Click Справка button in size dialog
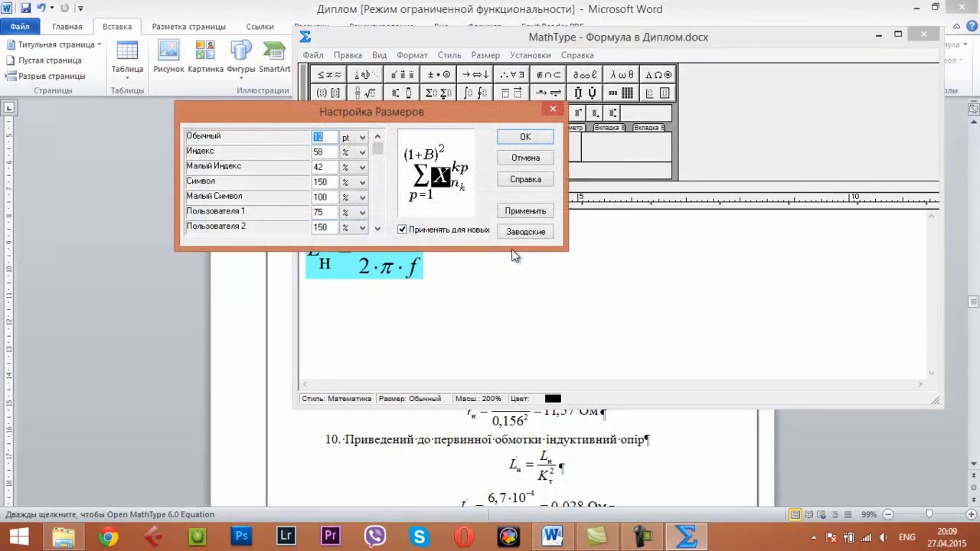980x551 pixels. coord(525,179)
